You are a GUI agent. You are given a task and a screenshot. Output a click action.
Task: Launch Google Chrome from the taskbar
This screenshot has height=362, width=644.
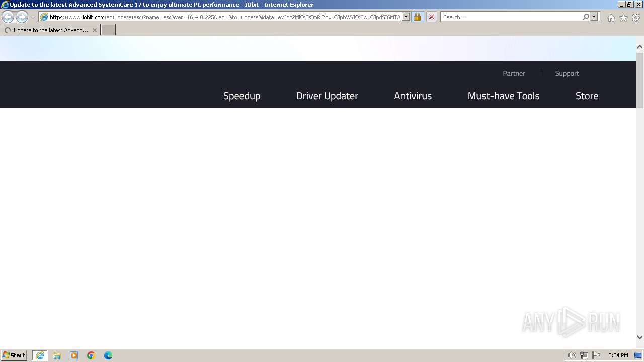[91, 355]
